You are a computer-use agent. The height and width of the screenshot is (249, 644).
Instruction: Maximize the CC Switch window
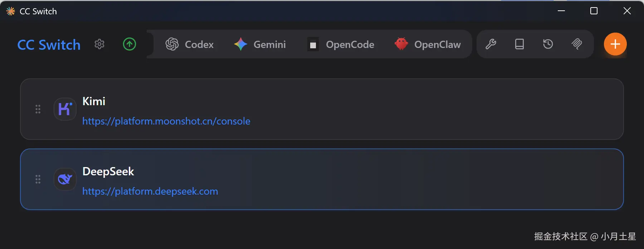coord(594,11)
